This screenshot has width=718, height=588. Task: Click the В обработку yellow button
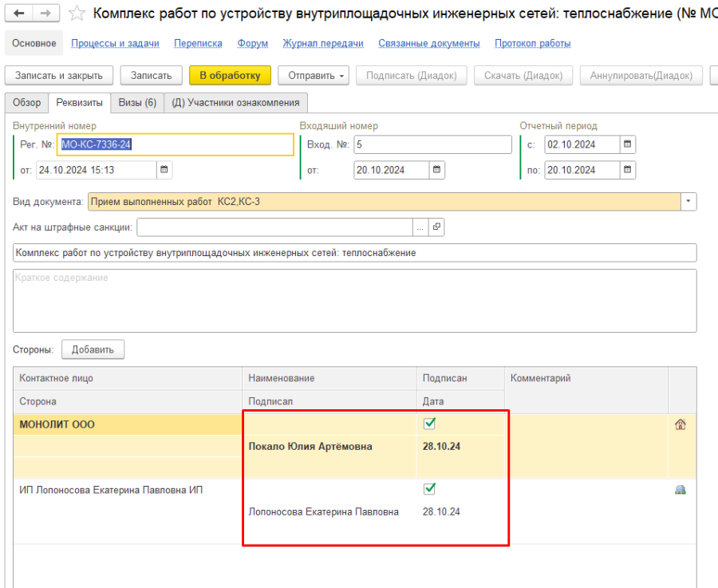click(230, 76)
